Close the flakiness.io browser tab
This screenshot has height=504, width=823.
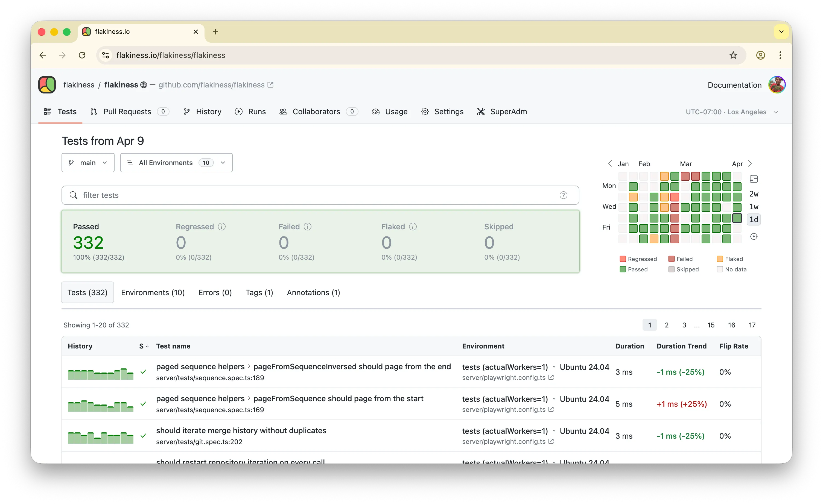click(x=196, y=32)
